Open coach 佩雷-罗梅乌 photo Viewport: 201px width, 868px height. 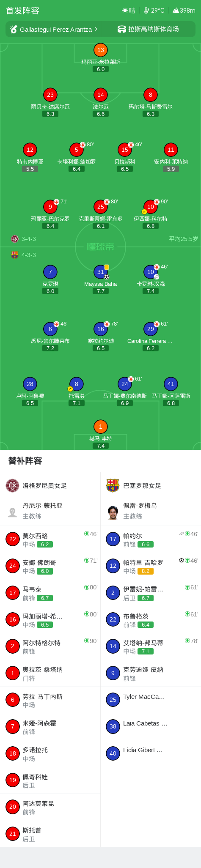[113, 512]
